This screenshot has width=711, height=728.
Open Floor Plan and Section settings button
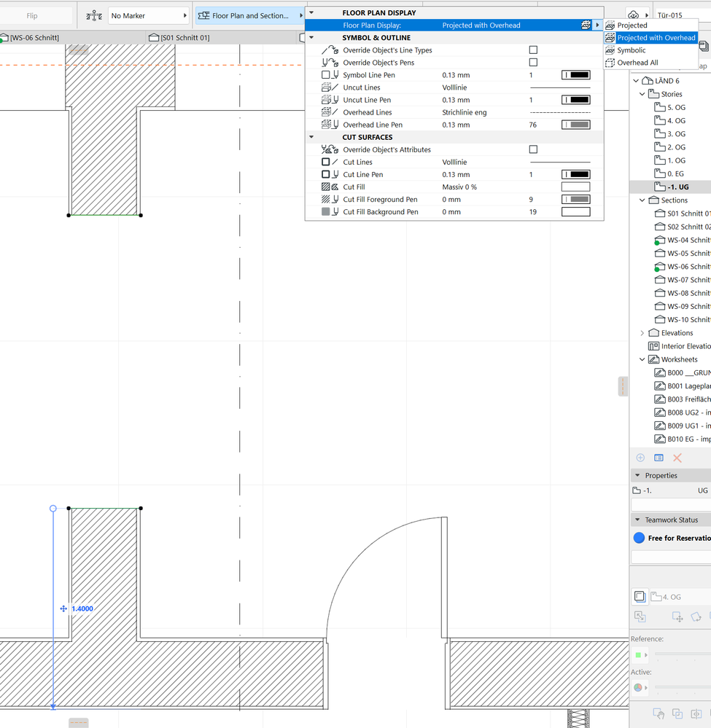tap(249, 16)
